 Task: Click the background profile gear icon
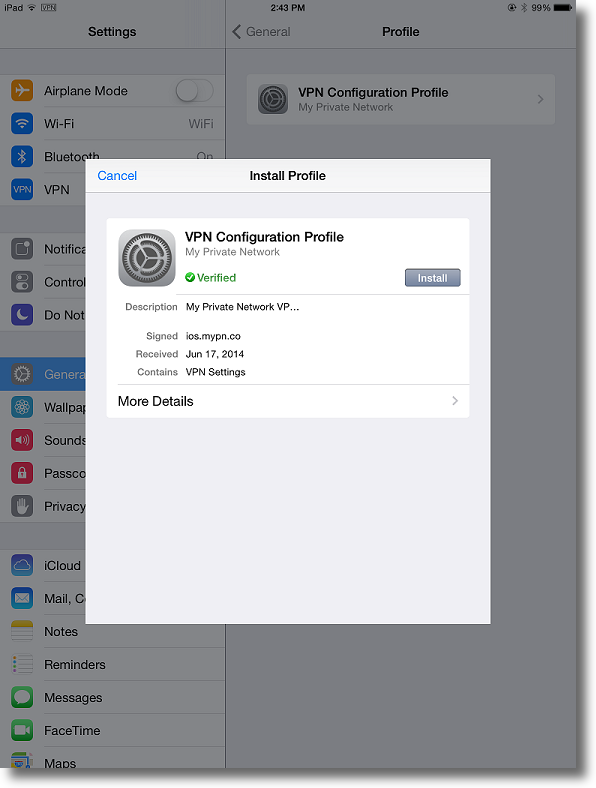[273, 99]
